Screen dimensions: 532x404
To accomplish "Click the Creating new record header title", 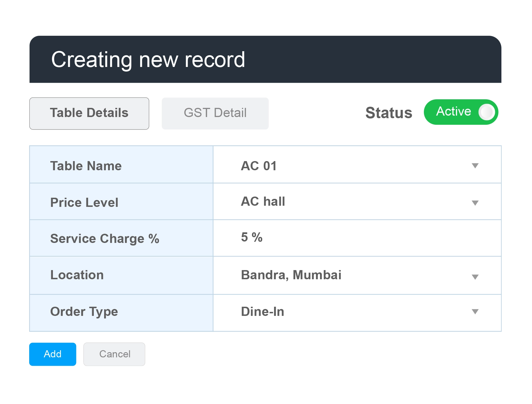I will (148, 60).
